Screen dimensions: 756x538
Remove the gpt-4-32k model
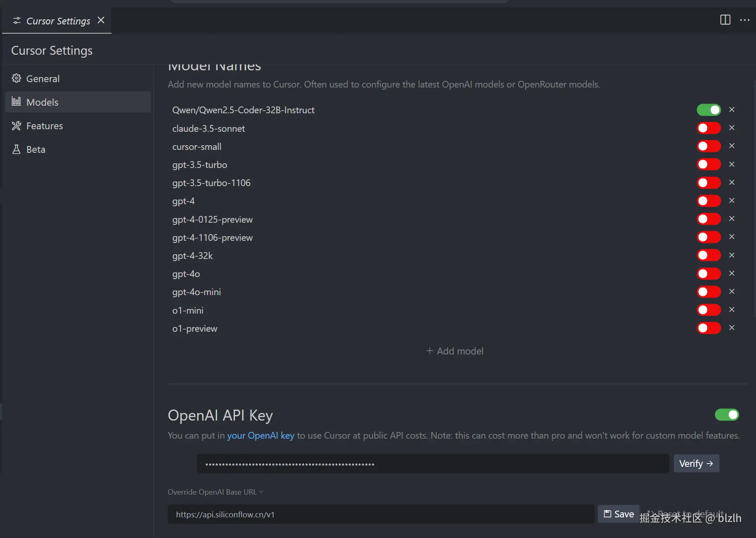pyautogui.click(x=732, y=255)
